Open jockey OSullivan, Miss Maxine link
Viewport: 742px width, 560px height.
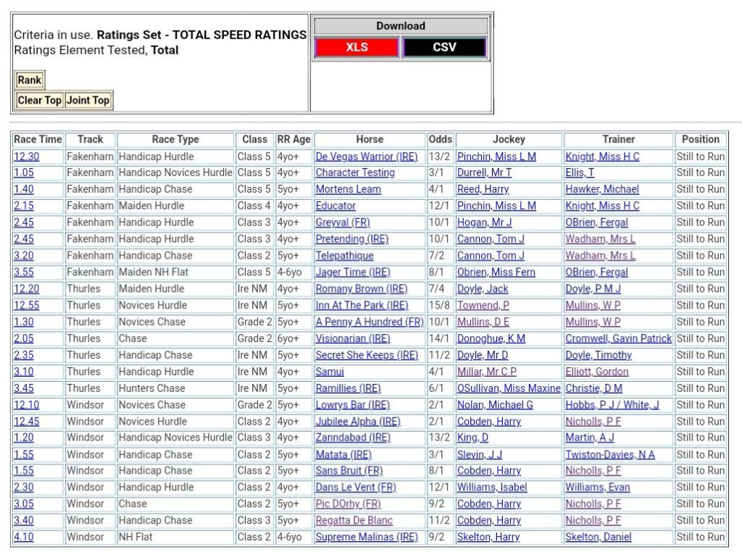[508, 388]
